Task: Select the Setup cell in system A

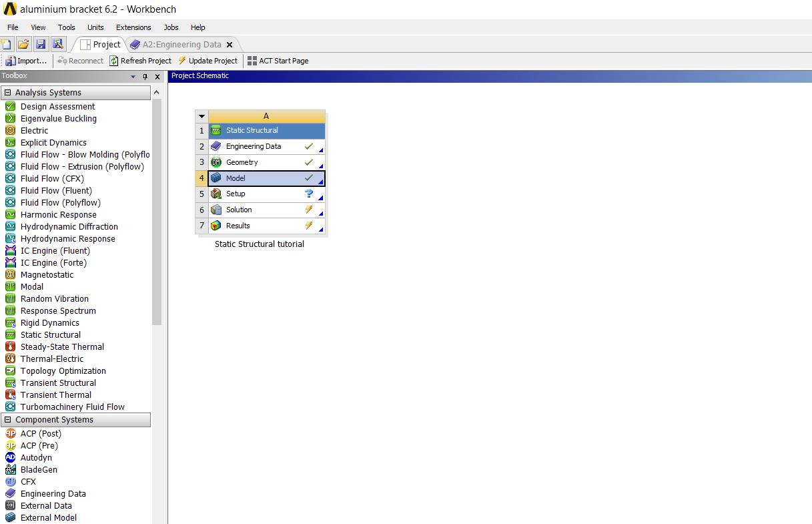Action: tap(267, 194)
